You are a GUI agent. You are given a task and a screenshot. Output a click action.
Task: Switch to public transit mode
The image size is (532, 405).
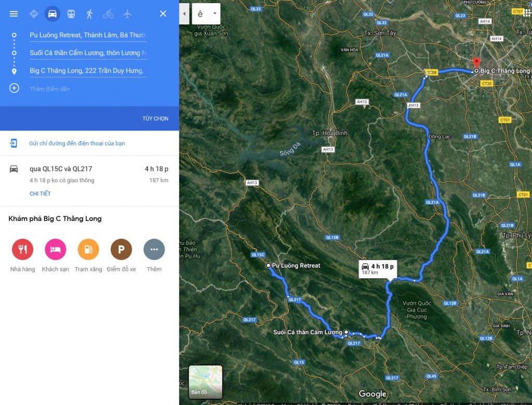71,14
